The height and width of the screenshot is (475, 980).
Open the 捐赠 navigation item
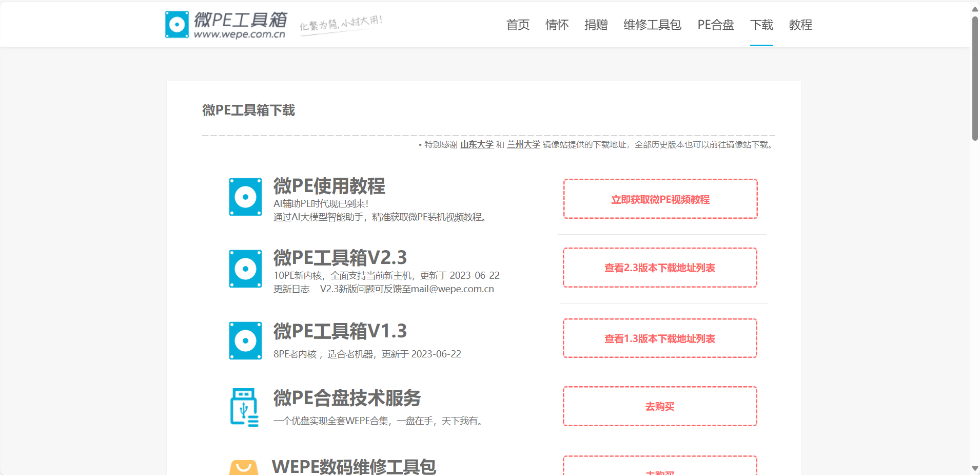click(596, 25)
